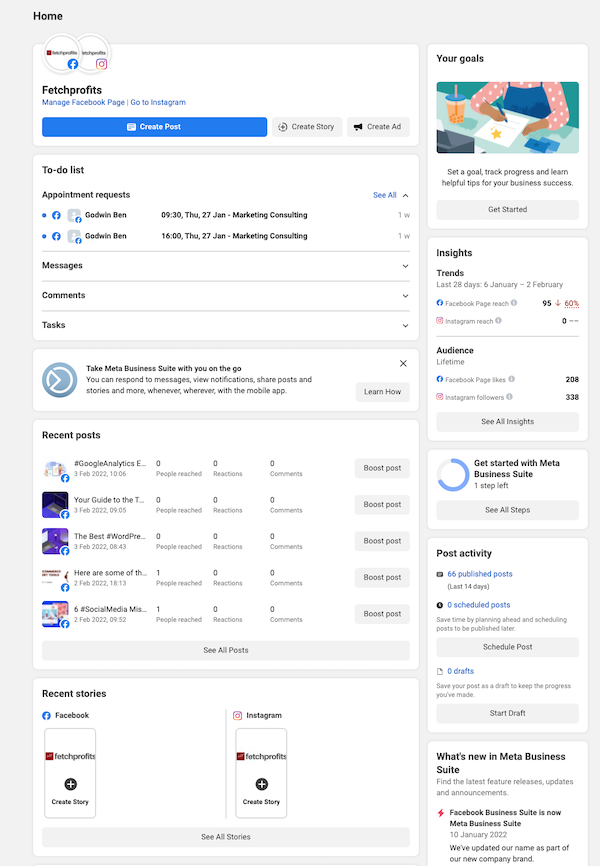Open the Here are some of th... post thumbnail
The image size is (600, 866).
coord(55,578)
